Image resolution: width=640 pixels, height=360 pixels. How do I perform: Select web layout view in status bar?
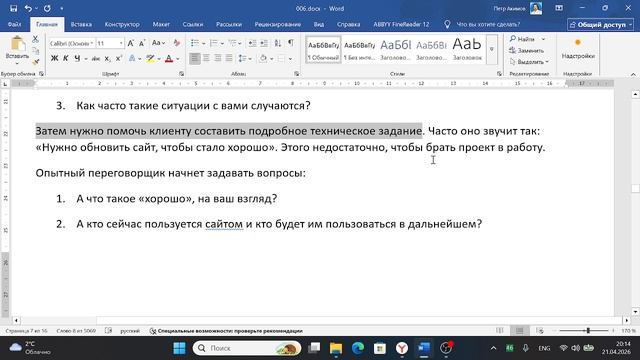click(x=540, y=331)
